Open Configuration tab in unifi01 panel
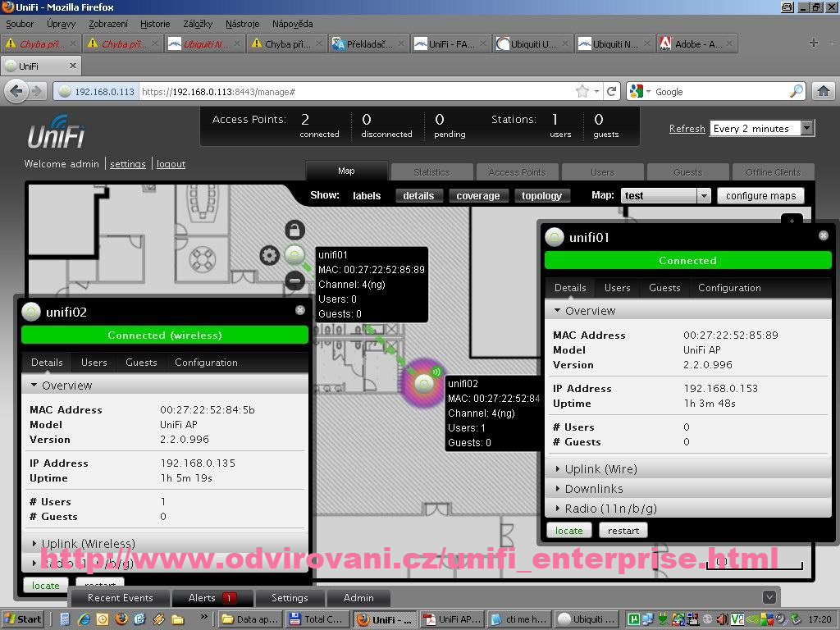The image size is (840, 630). [x=729, y=288]
